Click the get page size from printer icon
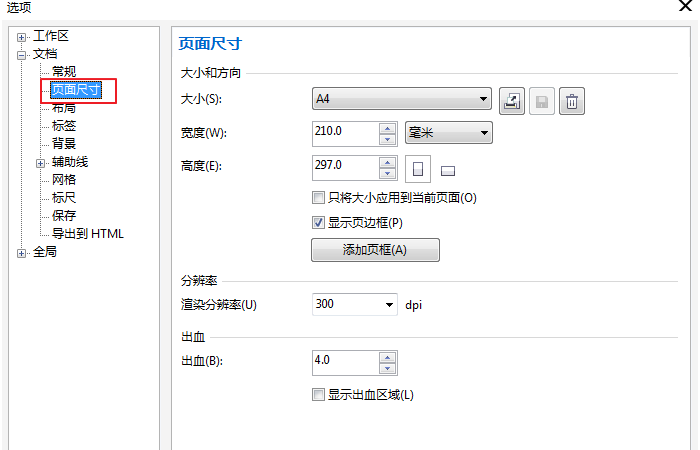This screenshot has height=450, width=700. point(511,101)
